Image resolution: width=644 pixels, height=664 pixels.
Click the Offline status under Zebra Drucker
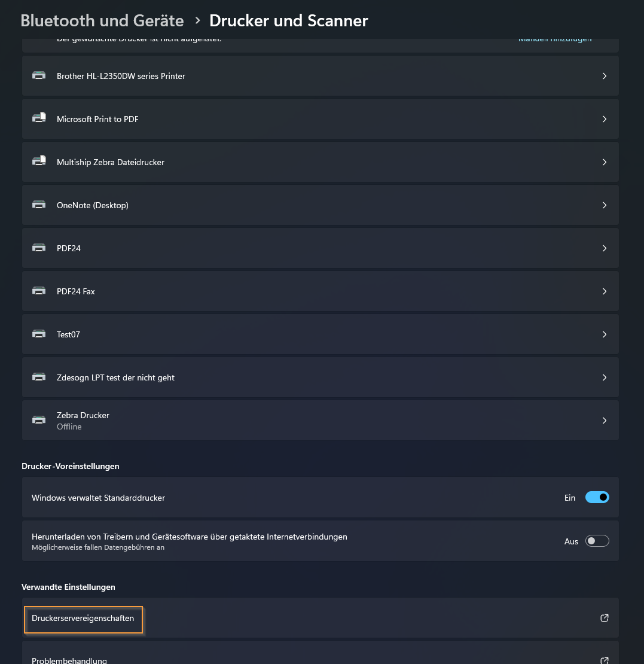click(69, 427)
